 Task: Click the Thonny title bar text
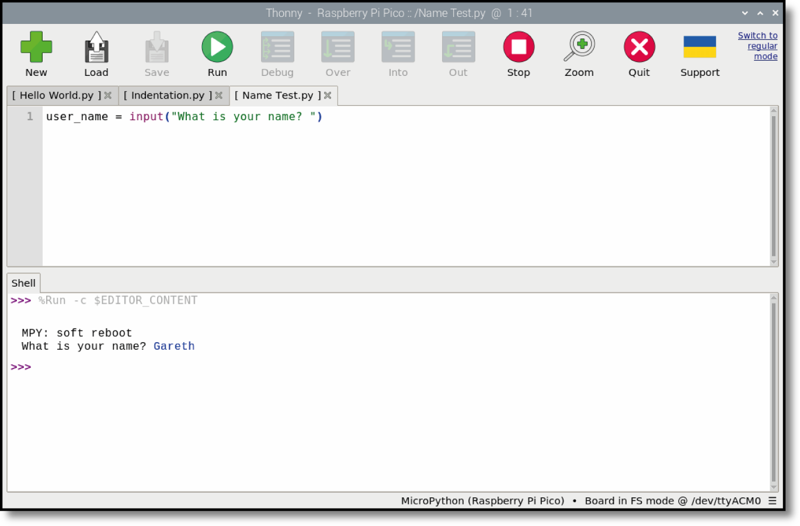coord(399,13)
